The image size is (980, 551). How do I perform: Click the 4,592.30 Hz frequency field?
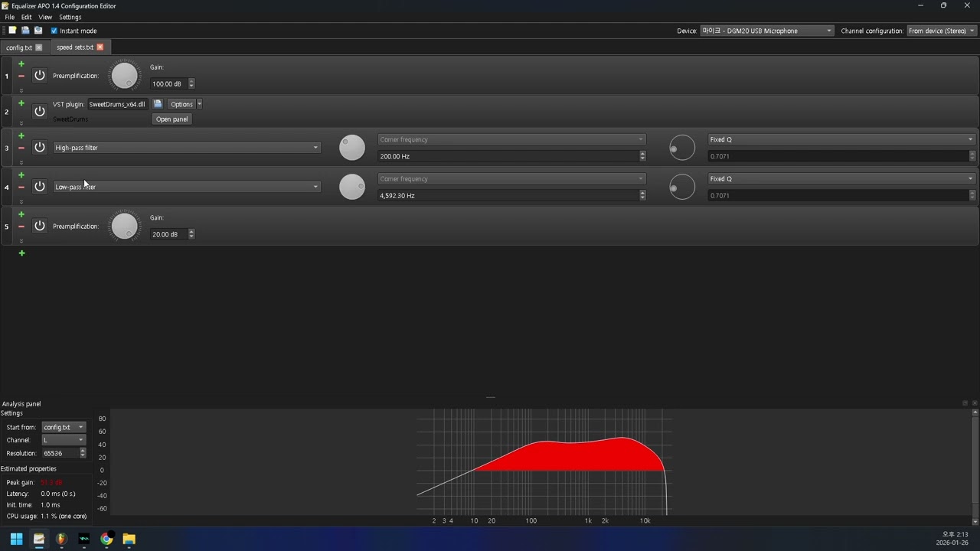pyautogui.click(x=508, y=195)
